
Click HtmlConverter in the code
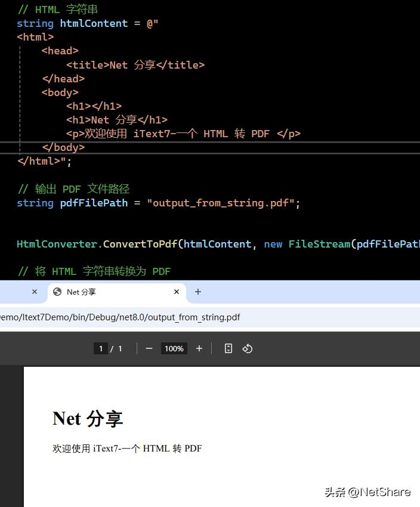coord(57,244)
